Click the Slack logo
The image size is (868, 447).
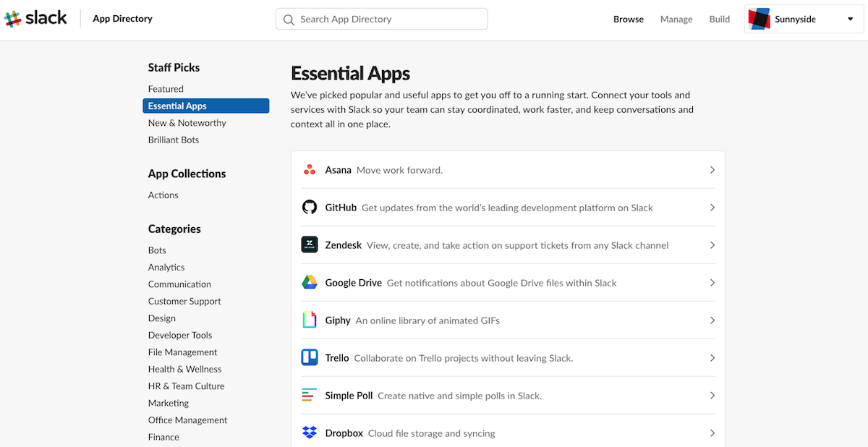(35, 19)
